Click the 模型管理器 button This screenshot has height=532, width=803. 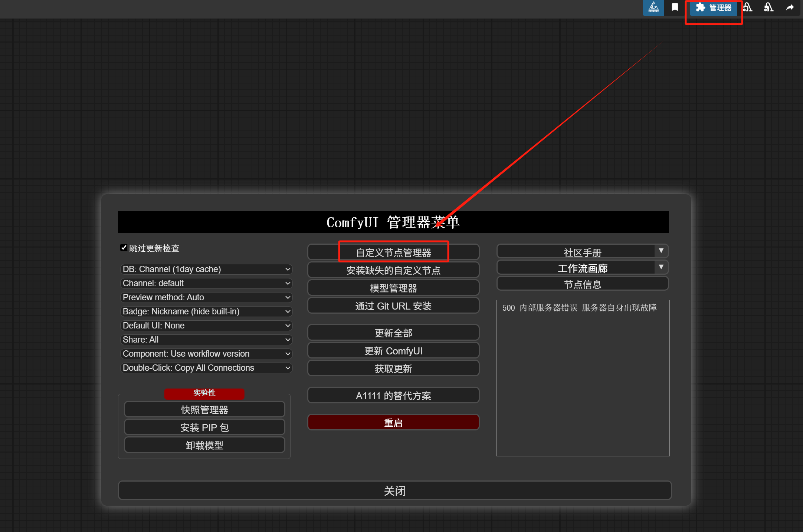393,288
